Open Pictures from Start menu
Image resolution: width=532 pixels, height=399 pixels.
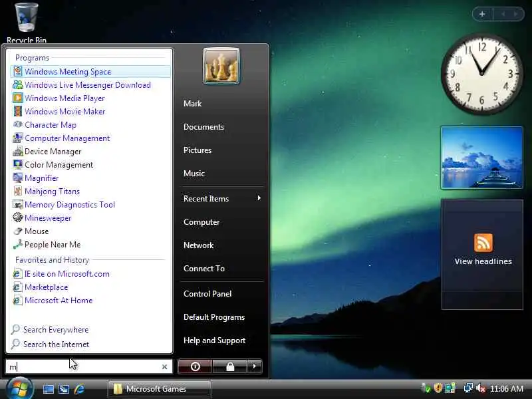pyautogui.click(x=197, y=150)
